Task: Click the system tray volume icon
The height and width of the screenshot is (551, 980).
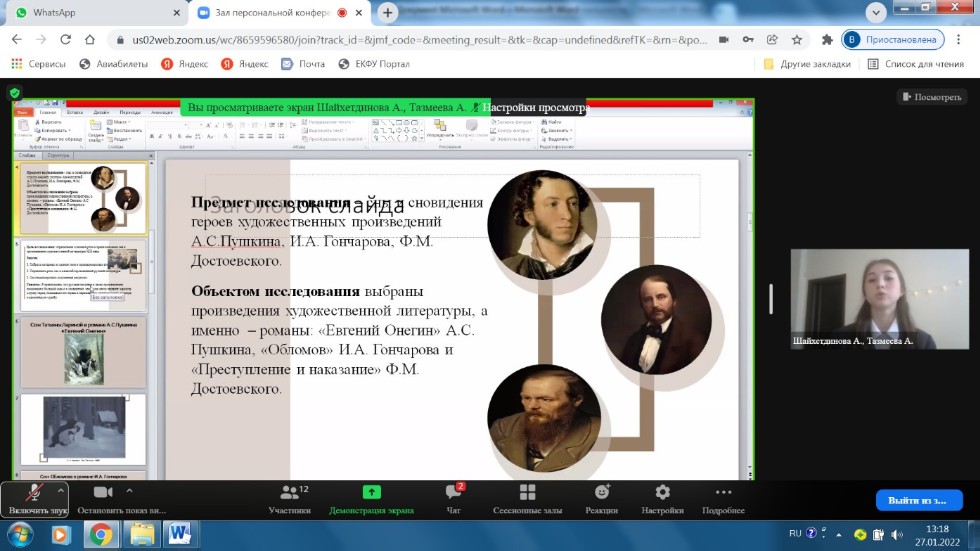Action: pos(898,534)
